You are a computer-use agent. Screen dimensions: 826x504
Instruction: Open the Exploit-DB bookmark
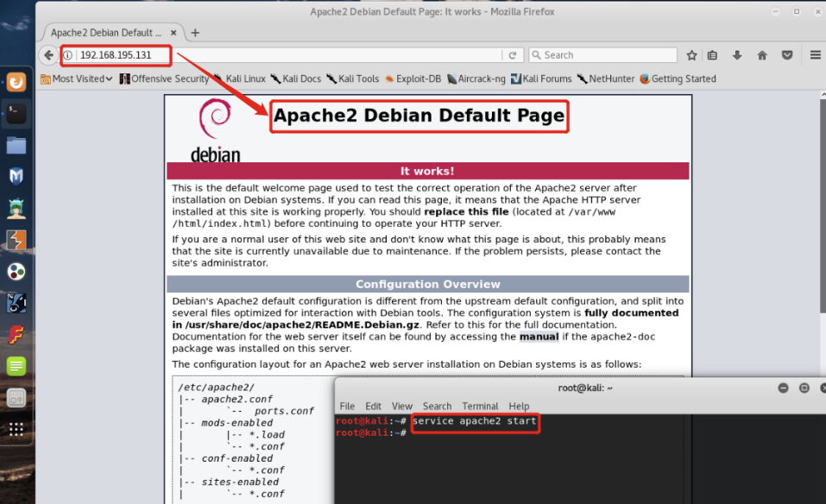pyautogui.click(x=413, y=79)
